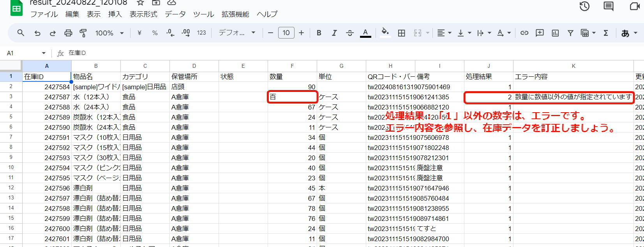The width and height of the screenshot is (644, 247).
Task: Toggle strikethrough formatting
Action: (x=350, y=33)
